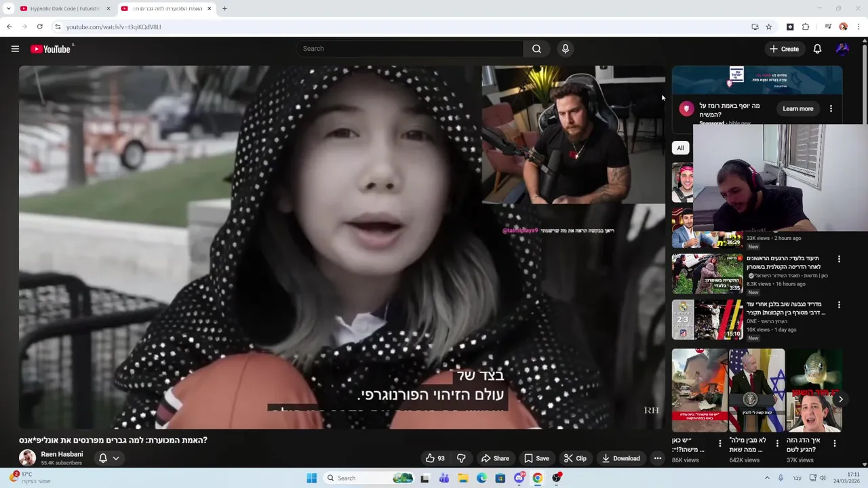Click the browser address bar URL
This screenshot has height=488, width=868.
click(114, 27)
